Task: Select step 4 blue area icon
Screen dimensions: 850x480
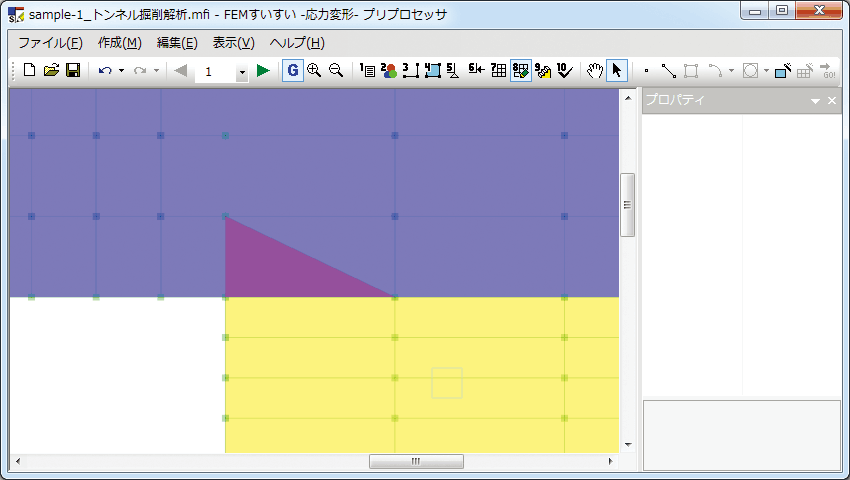Action: 433,71
